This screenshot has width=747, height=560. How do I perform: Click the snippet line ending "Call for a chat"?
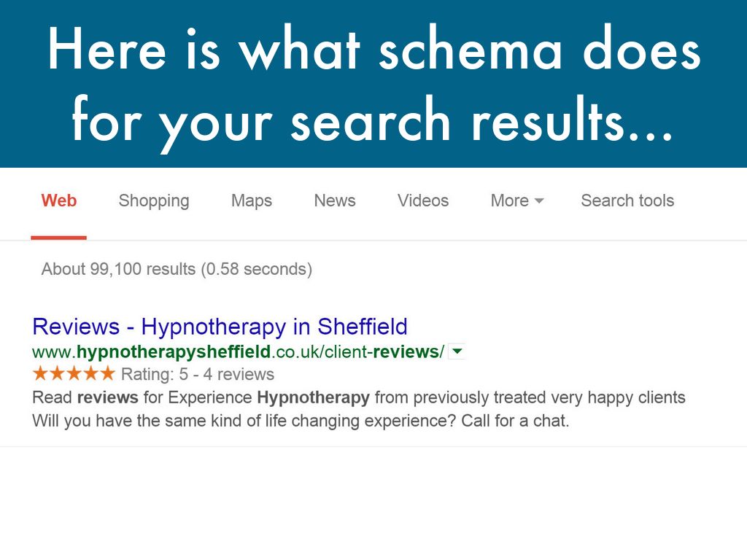point(301,421)
